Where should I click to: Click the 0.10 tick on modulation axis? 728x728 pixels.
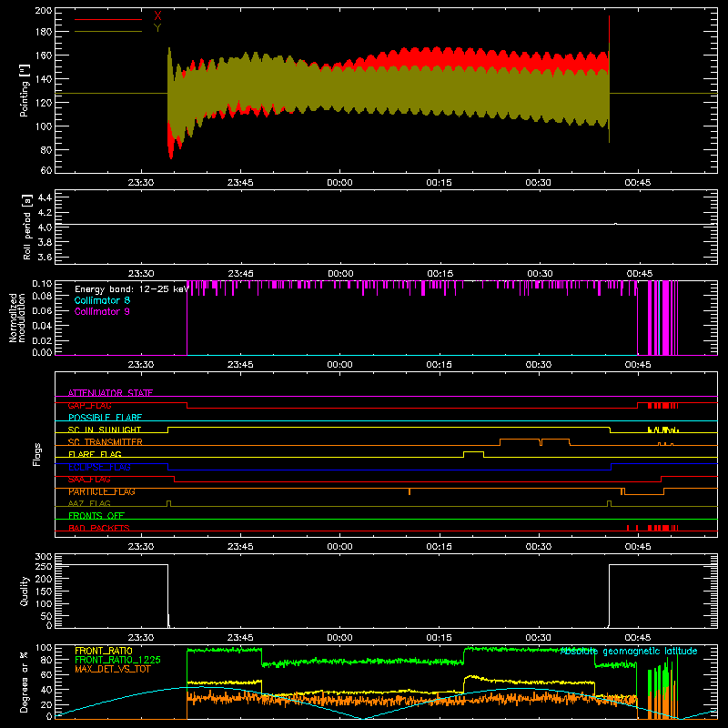pos(42,283)
